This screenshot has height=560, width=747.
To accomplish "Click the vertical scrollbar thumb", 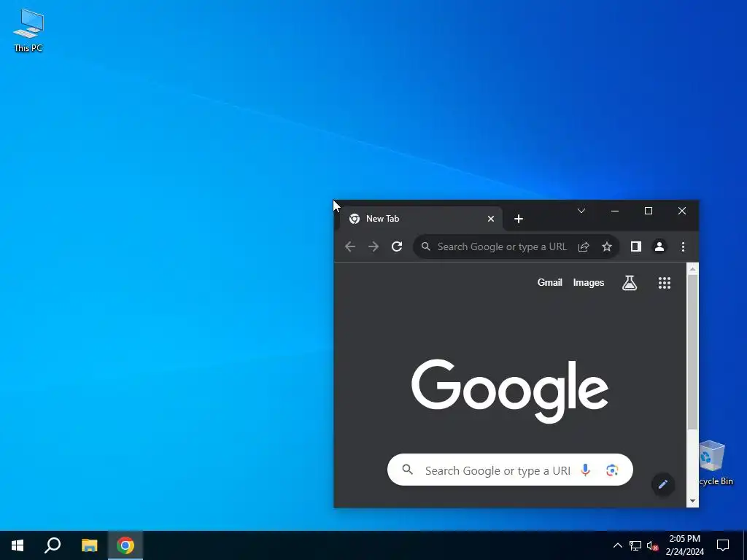I will [693, 352].
